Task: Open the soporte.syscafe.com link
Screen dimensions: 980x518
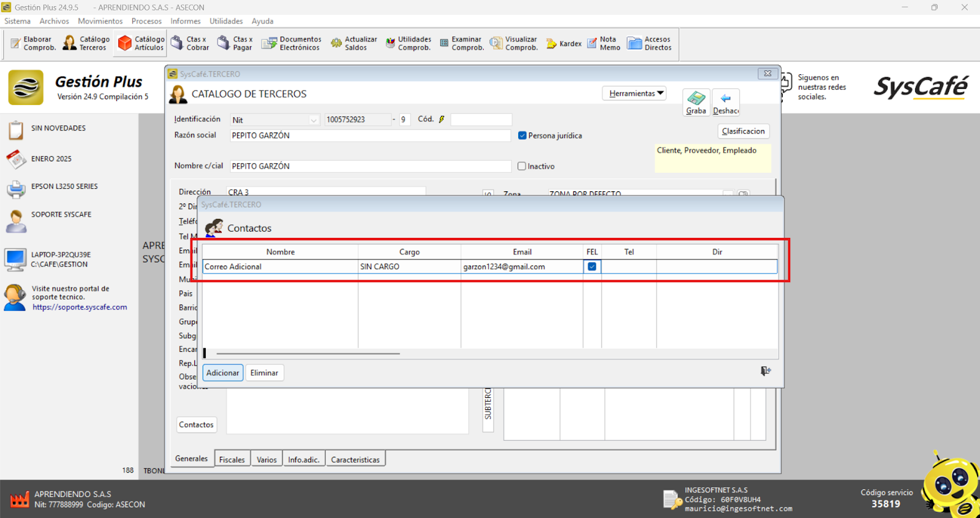Action: click(x=80, y=307)
